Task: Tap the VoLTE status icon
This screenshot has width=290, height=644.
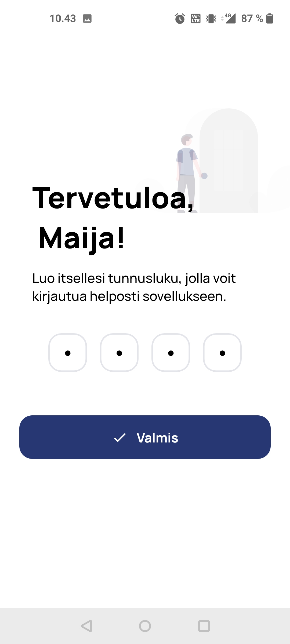Action: coord(196,19)
